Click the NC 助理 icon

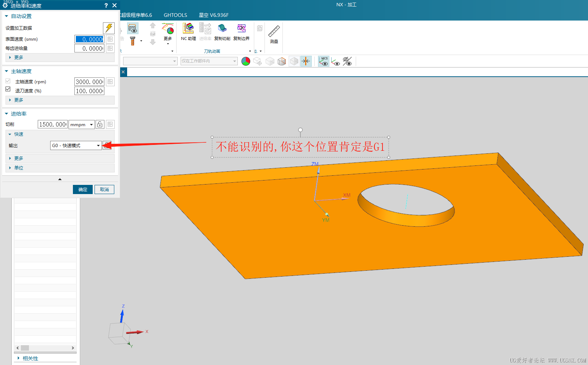point(188,32)
